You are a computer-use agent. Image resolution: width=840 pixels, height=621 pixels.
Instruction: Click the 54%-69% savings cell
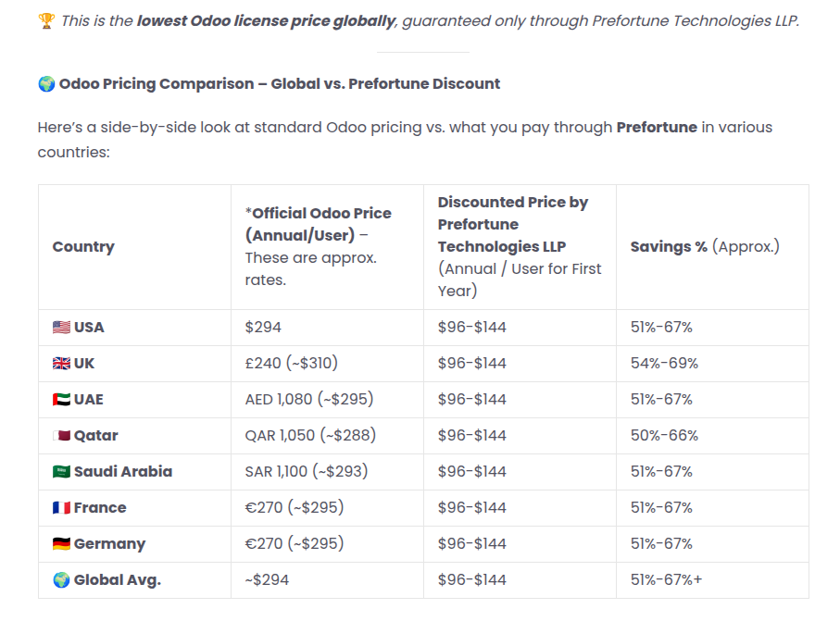click(x=664, y=363)
